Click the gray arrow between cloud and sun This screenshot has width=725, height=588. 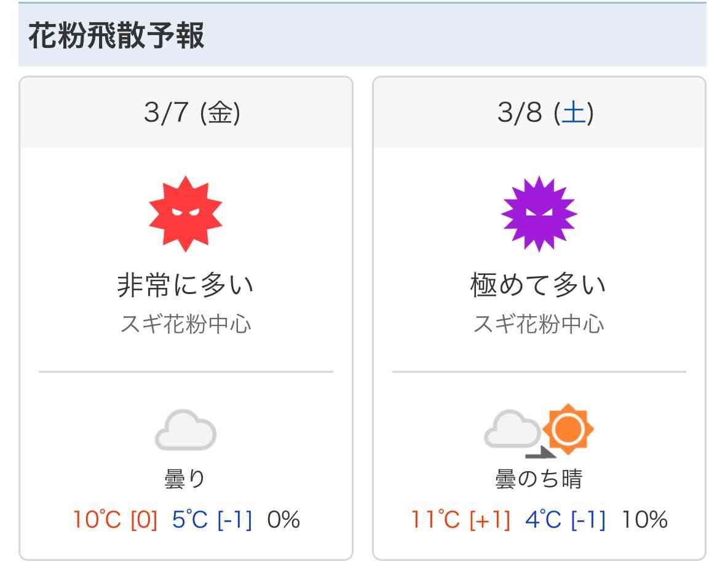coord(541,452)
